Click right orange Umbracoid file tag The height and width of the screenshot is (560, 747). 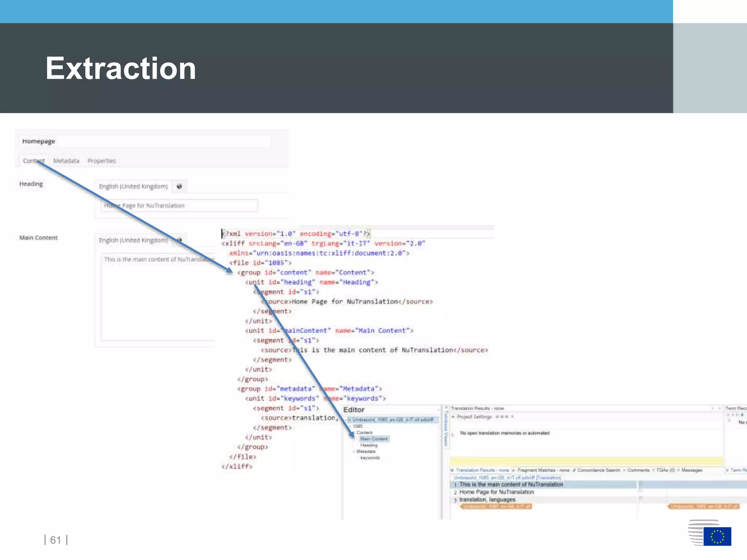pos(704,506)
